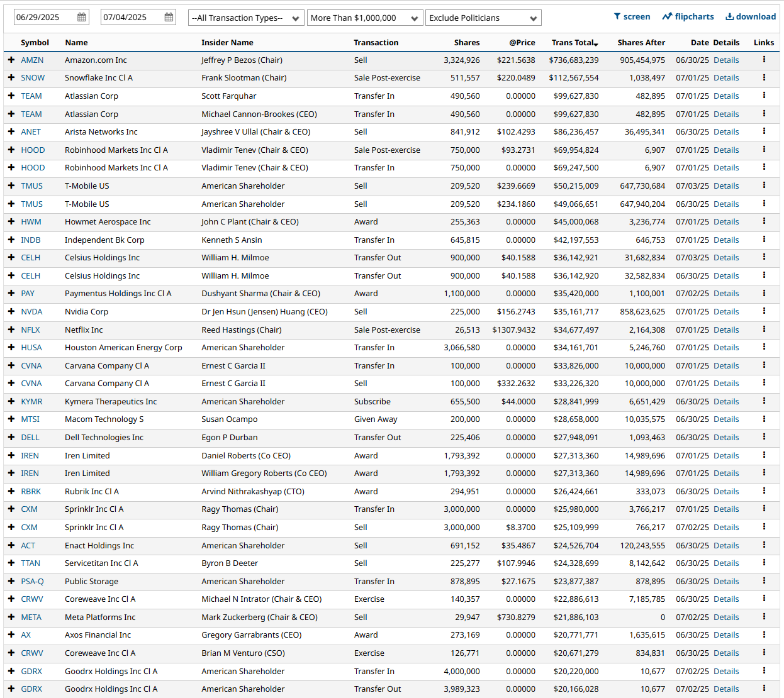
Task: Expand the SNOW row with plus icon
Action: tap(11, 78)
